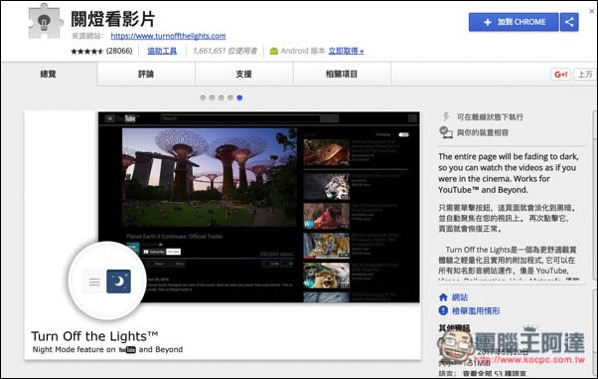The width and height of the screenshot is (598, 379).
Task: Select the first screenshot carousel dot
Action: coord(203,98)
